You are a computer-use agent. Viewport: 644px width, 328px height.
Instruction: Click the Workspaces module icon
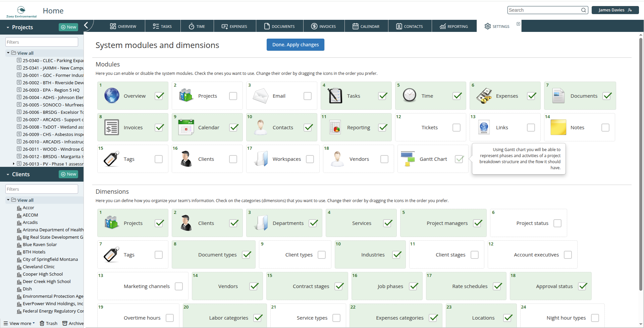[x=261, y=159]
